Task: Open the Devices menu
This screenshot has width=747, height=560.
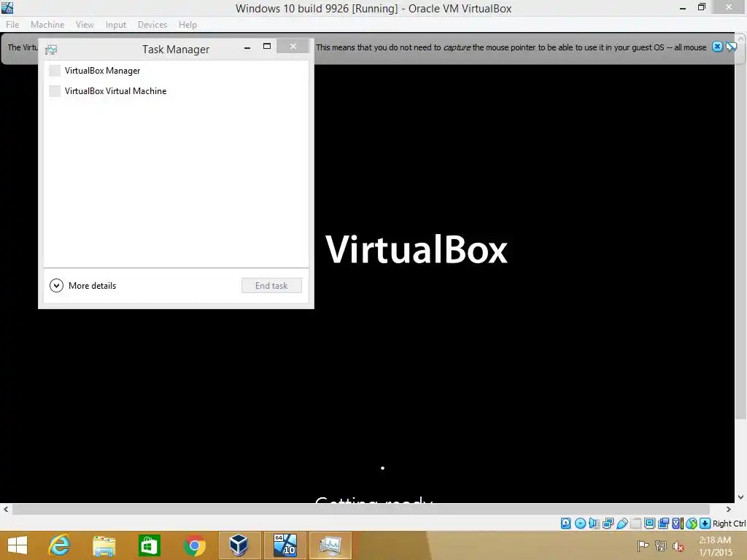Action: coord(152,24)
